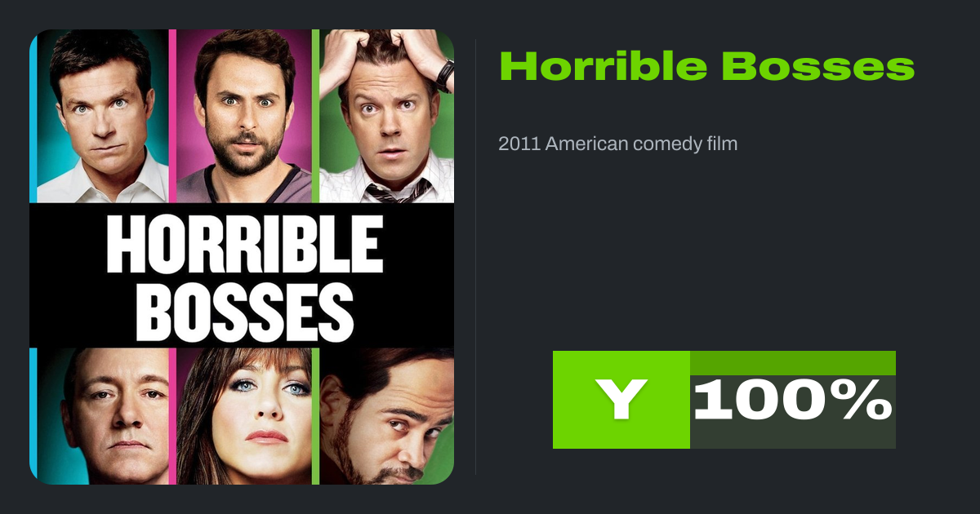Image resolution: width=980 pixels, height=514 pixels.
Task: Pick the pink stripe between the upper portraits
Action: (172, 116)
